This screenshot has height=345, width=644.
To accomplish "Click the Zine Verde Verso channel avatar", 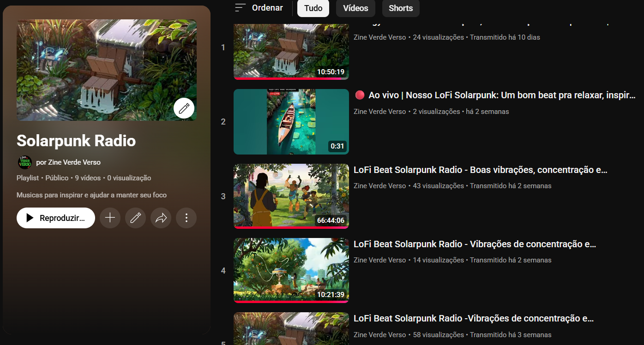I will tap(24, 162).
